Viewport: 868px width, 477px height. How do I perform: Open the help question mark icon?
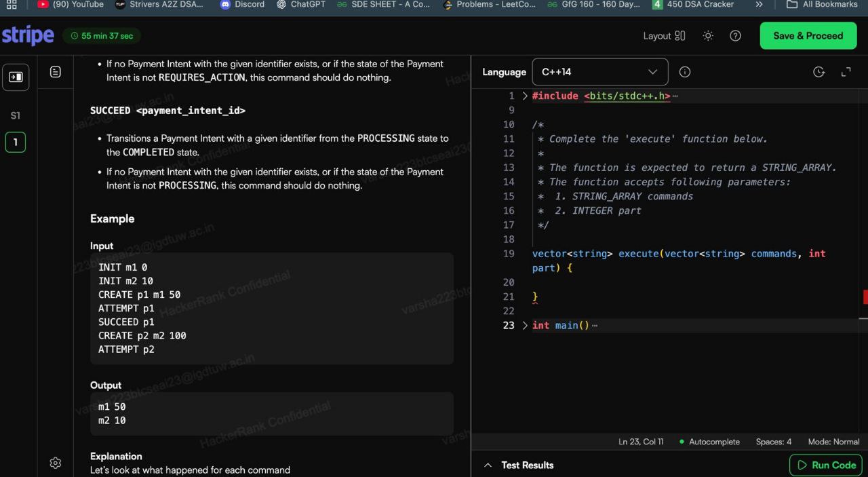coord(735,36)
